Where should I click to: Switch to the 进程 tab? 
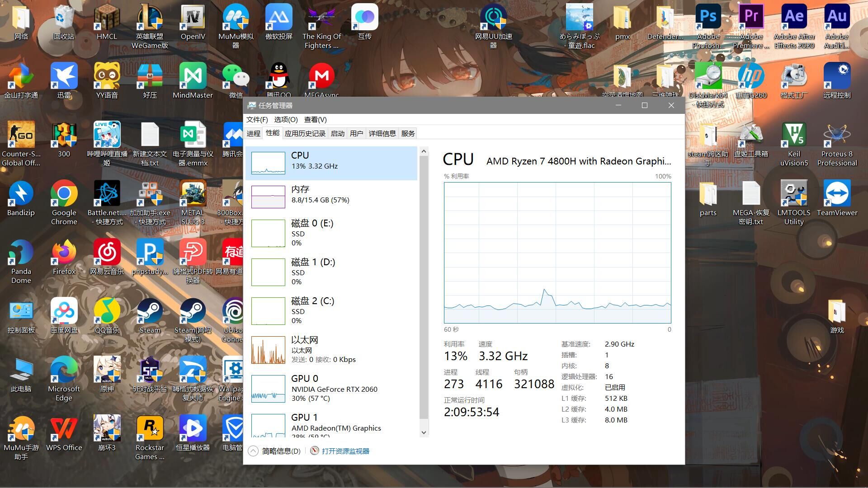pyautogui.click(x=253, y=133)
